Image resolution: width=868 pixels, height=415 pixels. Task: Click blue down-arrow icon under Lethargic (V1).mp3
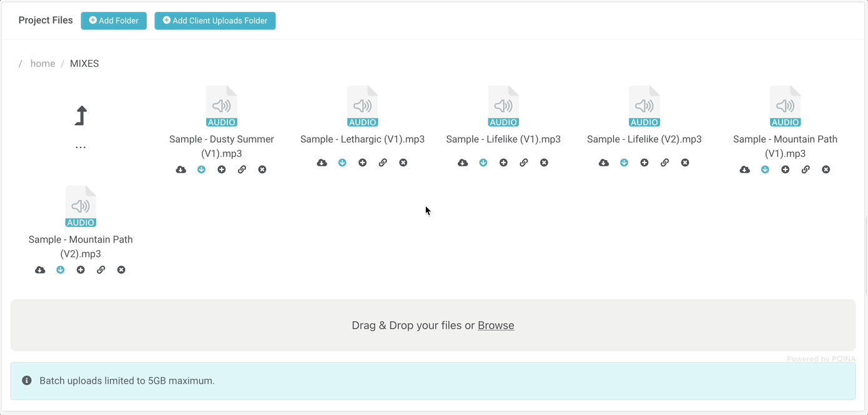pos(342,162)
